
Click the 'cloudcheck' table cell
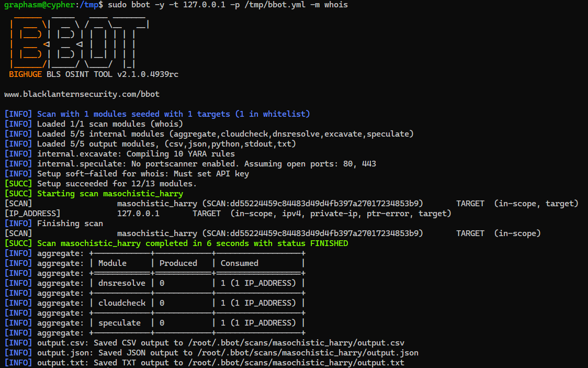coord(121,303)
